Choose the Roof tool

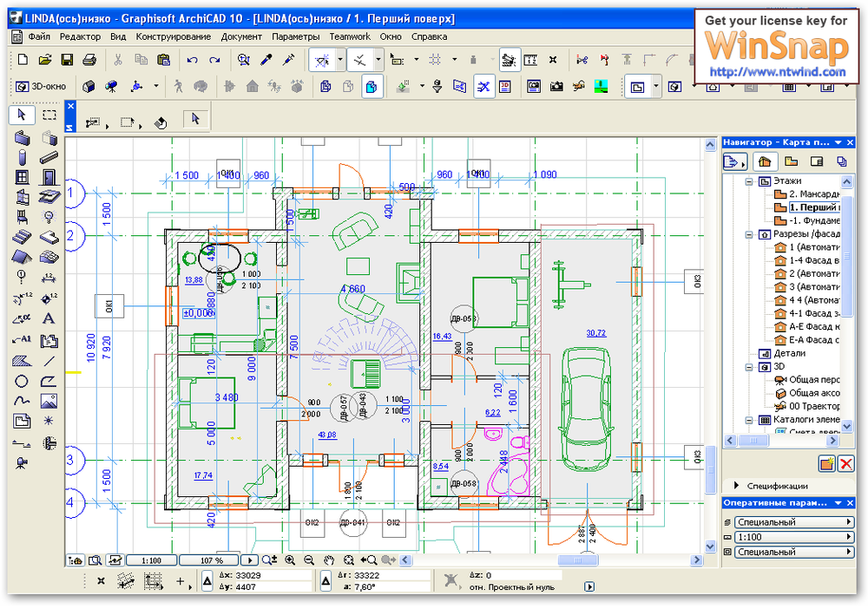point(23,257)
